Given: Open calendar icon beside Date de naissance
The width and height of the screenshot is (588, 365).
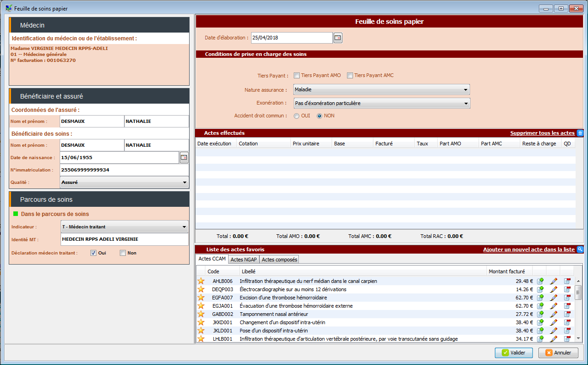Looking at the screenshot, I should 184,158.
